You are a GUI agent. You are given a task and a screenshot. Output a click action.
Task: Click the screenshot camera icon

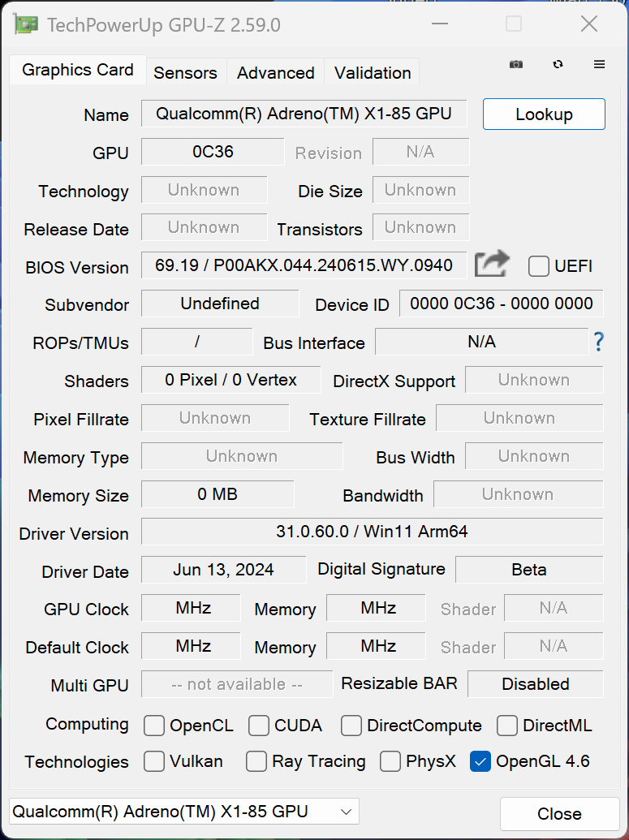pyautogui.click(x=516, y=64)
